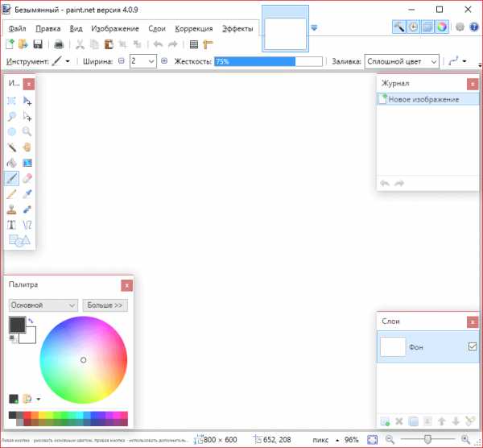
Task: Select the Paintbrush tool
Action: (x=12, y=179)
